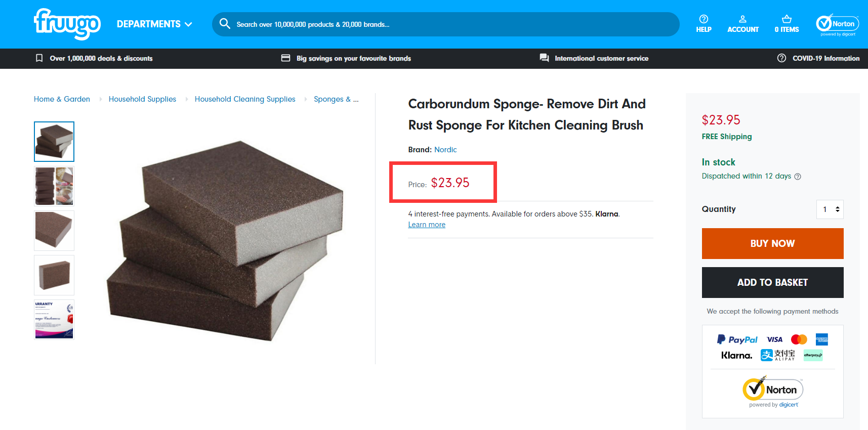Open the Nordic brand link

445,150
